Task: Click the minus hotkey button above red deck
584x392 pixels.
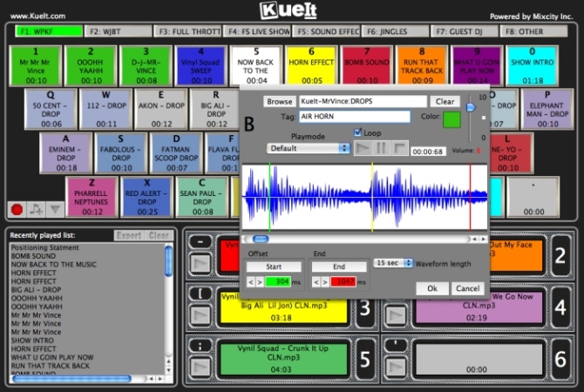Action: 200,242
